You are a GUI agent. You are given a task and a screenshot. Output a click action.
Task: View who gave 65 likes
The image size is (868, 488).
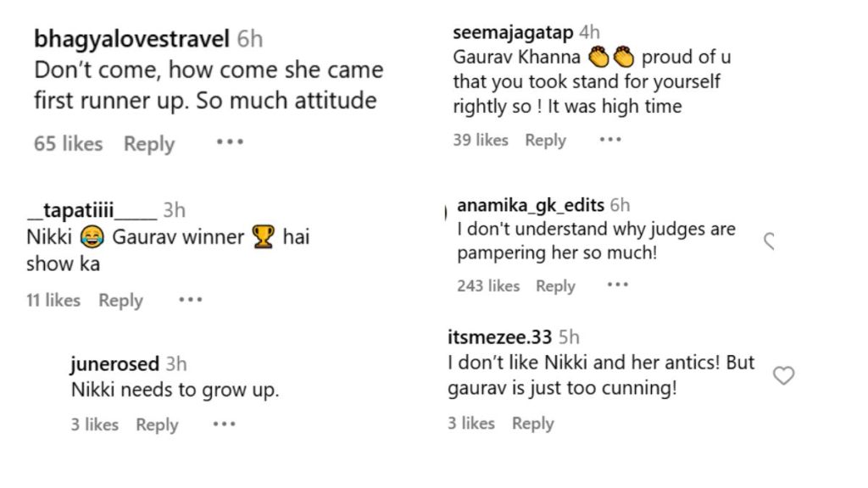(68, 144)
